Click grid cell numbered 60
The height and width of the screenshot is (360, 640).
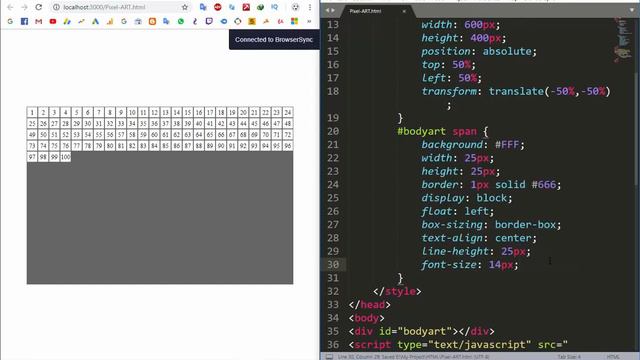tap(154, 134)
